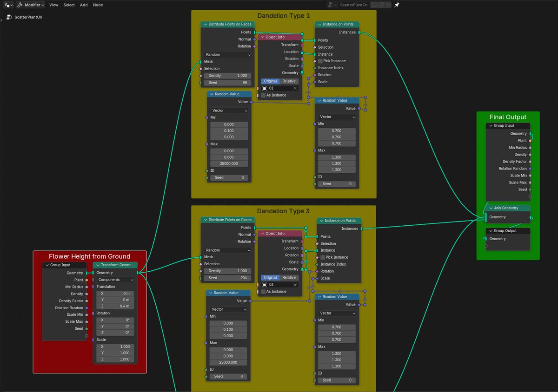
Task: Click the duplicate node group icon in header
Action: pos(381,5)
